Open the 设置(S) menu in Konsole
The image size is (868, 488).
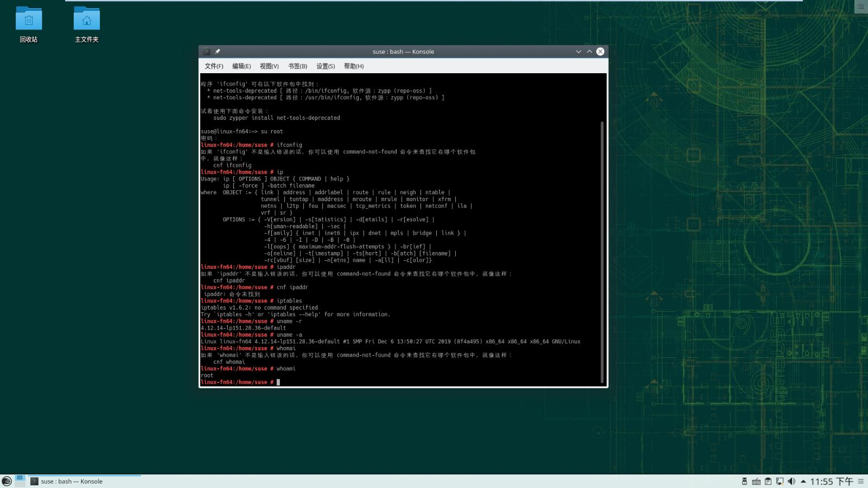[325, 66]
